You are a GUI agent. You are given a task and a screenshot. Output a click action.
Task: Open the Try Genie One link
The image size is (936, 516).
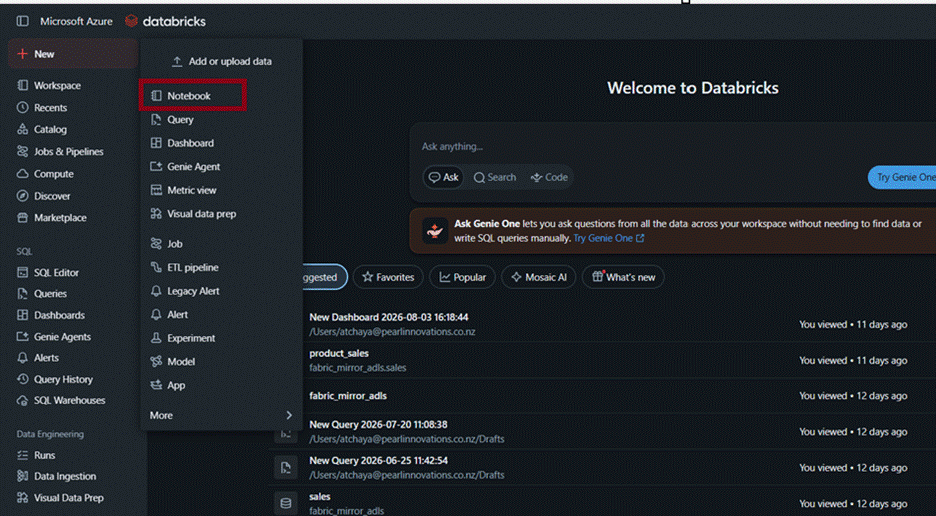(x=609, y=238)
